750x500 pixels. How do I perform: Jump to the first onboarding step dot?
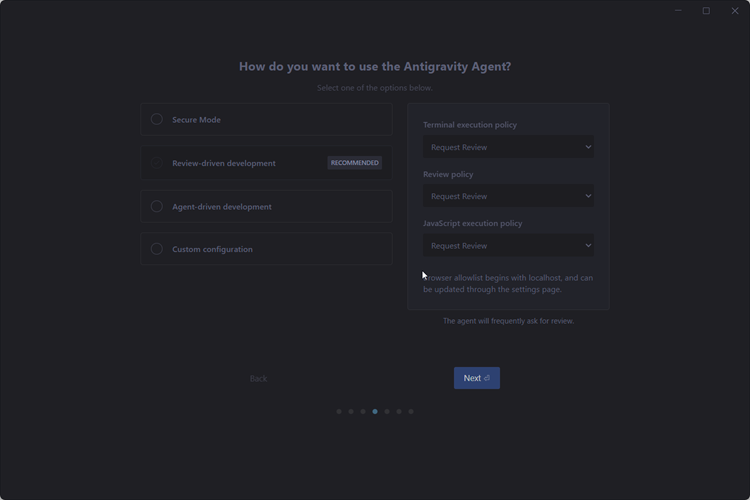(339, 411)
